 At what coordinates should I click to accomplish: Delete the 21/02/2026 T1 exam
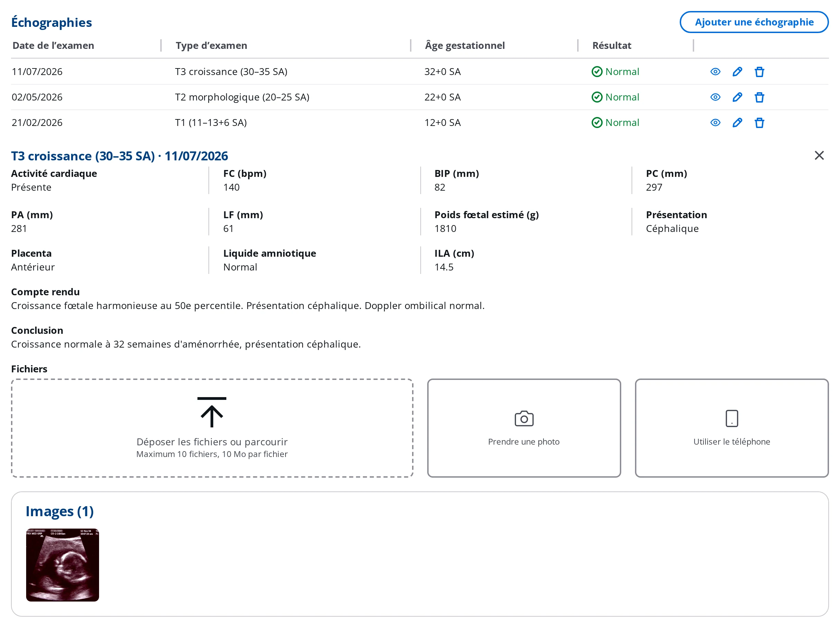pyautogui.click(x=759, y=123)
